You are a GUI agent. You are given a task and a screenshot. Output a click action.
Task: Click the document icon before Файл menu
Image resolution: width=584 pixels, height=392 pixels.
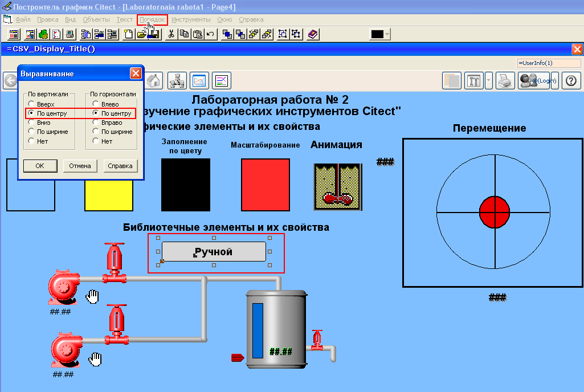(x=7, y=19)
